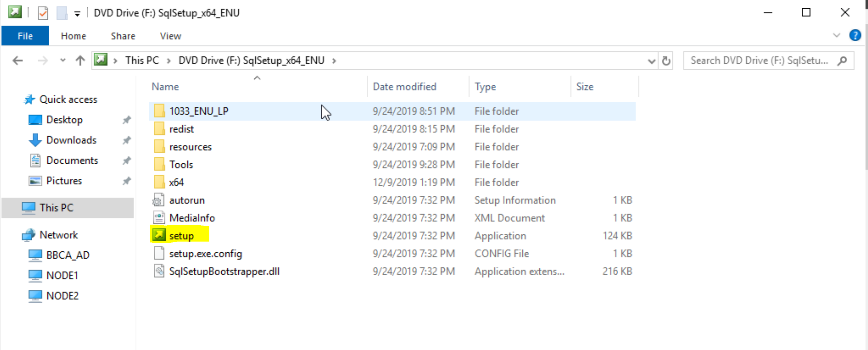Select the 'SqlSetupBootstrapper.dll' file name
Viewport: 868px width, 350px height.
[x=224, y=271]
